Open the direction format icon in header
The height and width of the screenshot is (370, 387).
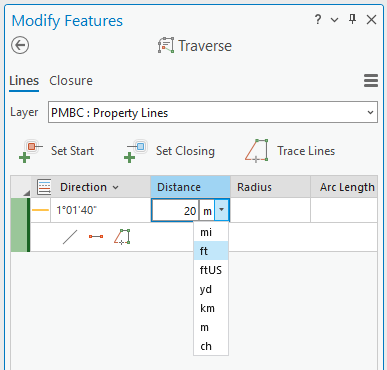tap(44, 187)
